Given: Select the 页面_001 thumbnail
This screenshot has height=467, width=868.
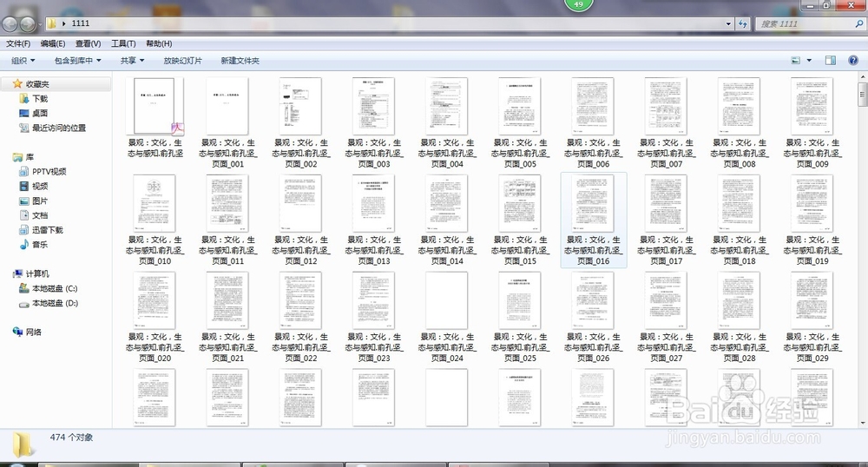Looking at the screenshot, I should coord(227,106).
